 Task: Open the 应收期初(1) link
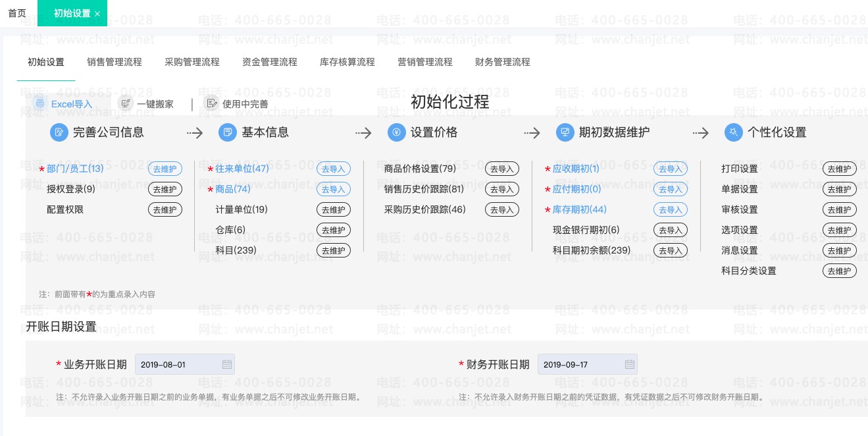coord(576,169)
